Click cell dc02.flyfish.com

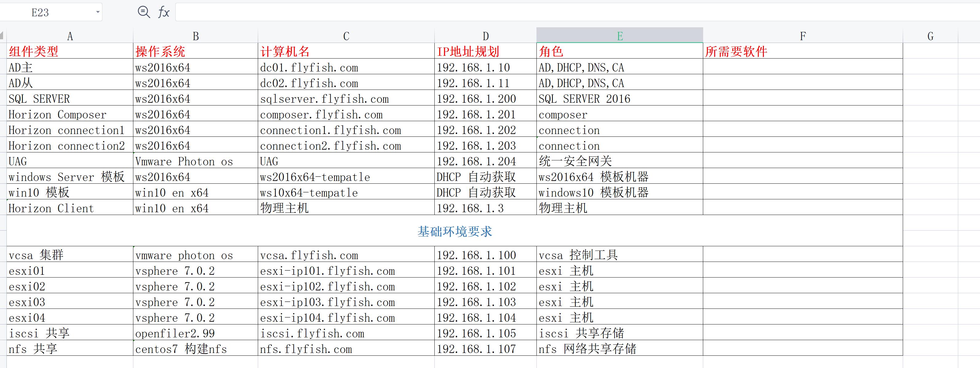tap(346, 82)
